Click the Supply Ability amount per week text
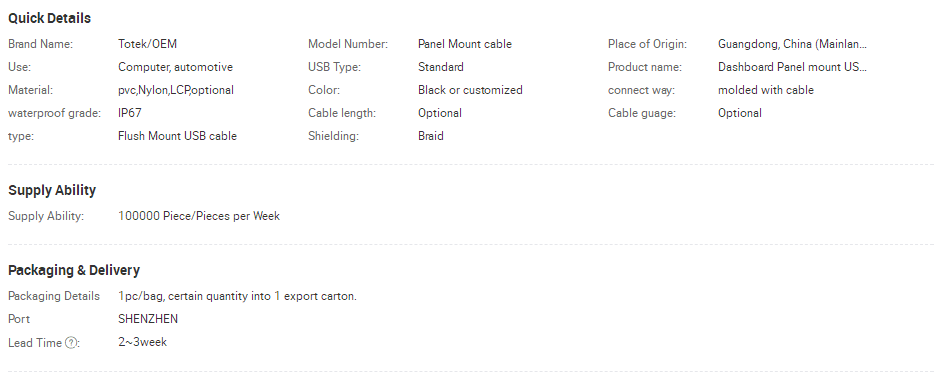The image size is (942, 386). (199, 216)
